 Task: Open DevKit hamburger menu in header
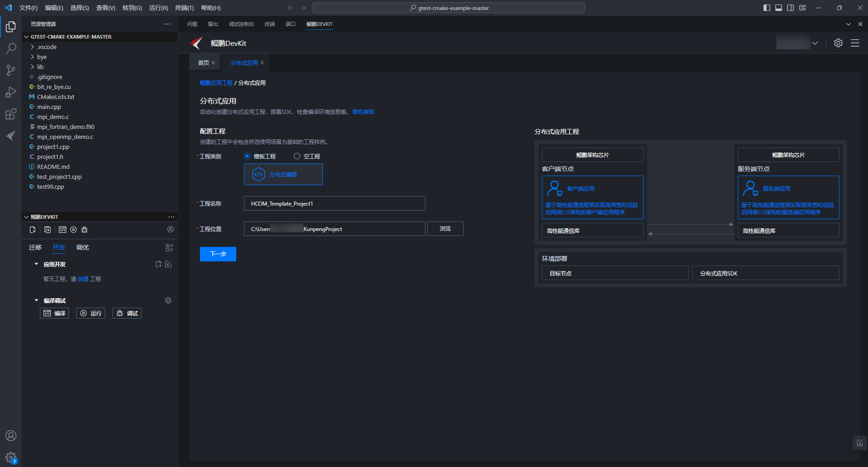pyautogui.click(x=855, y=43)
